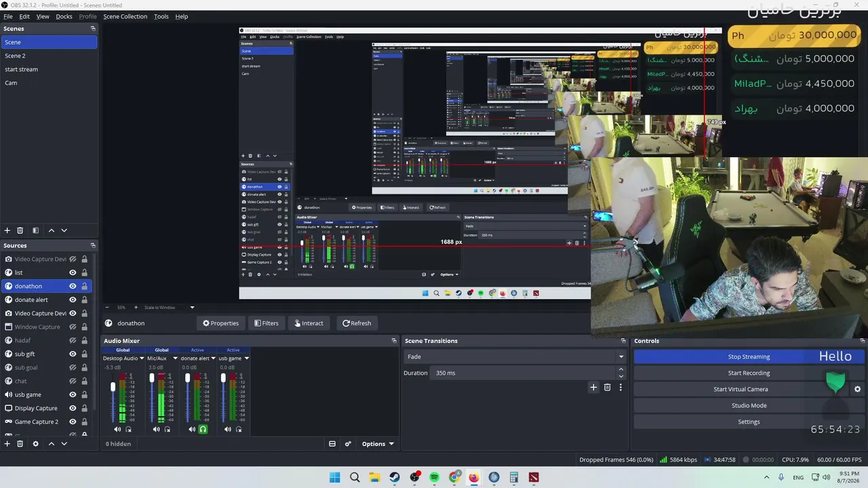This screenshot has width=868, height=488.
Task: Open source properties gear in Sources toolbar
Action: (36, 444)
